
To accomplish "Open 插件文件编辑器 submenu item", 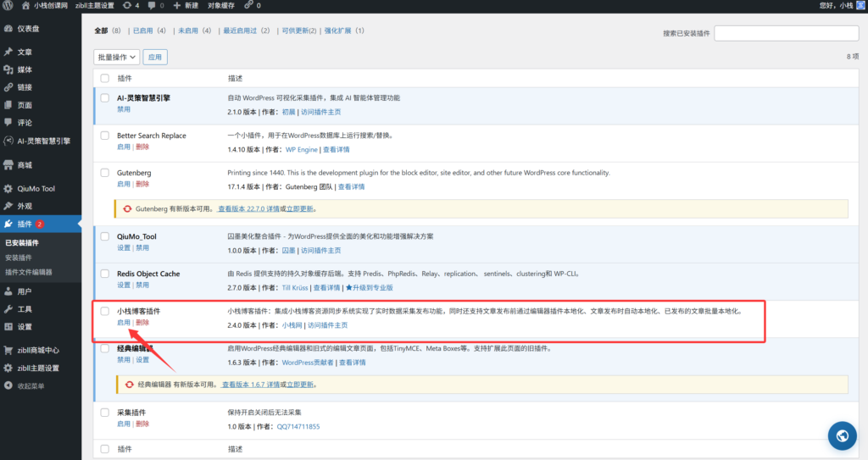I will point(28,272).
